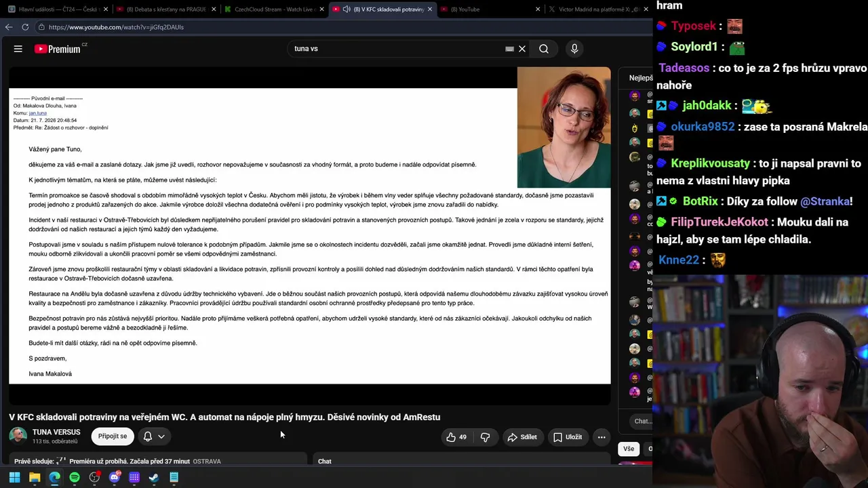The height and width of the screenshot is (488, 868).
Task: Close the ČT24 Hlavní události tab
Action: pos(105,9)
